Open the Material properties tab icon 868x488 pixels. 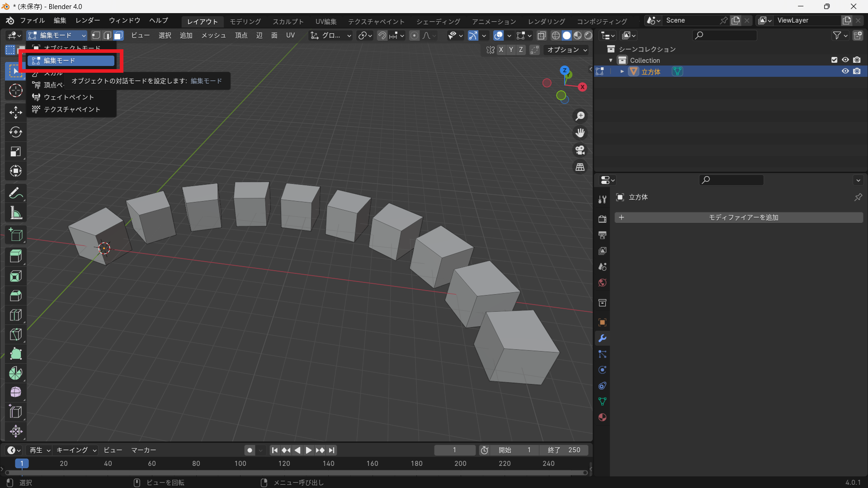point(602,418)
